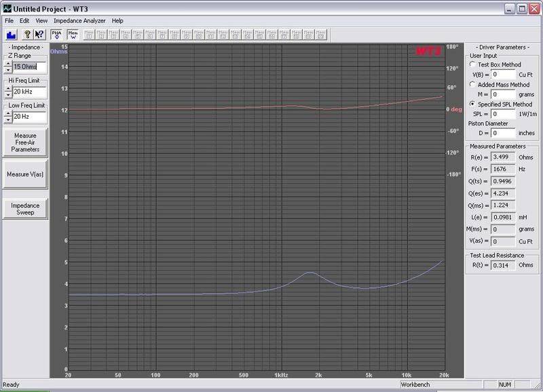543x392 pixels.
Task: Click the Z Range 15 Ohms field
Action: (x=29, y=66)
